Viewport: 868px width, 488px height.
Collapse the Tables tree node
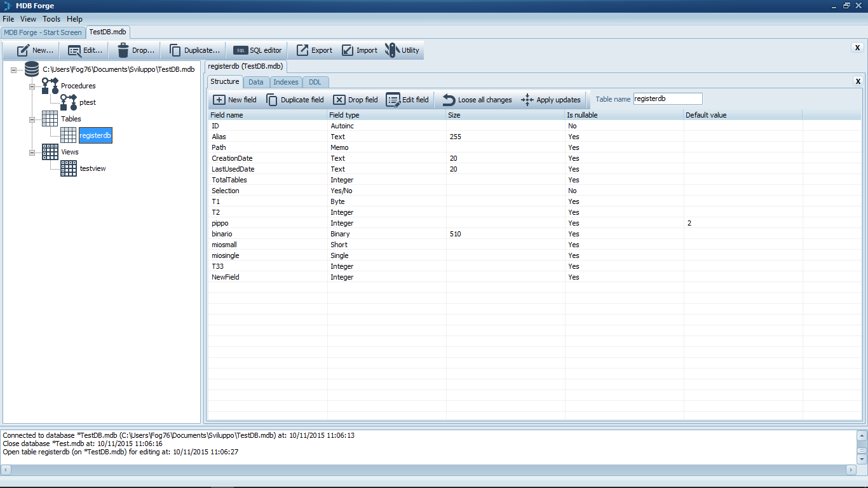click(32, 119)
